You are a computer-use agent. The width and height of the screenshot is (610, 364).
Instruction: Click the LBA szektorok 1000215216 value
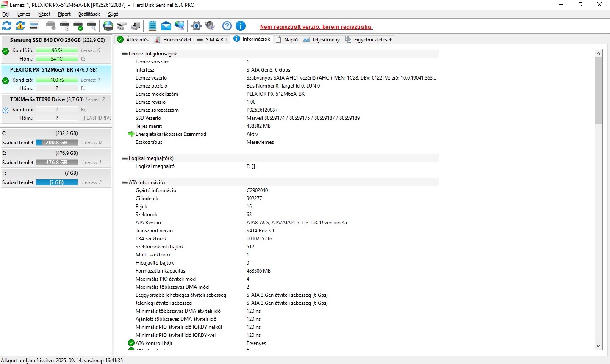click(259, 239)
